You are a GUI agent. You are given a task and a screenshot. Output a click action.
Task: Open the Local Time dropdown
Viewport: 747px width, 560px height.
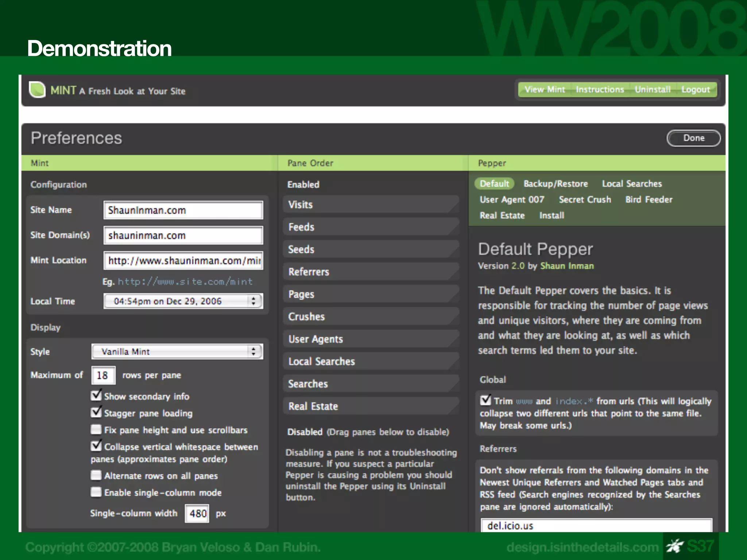(183, 301)
